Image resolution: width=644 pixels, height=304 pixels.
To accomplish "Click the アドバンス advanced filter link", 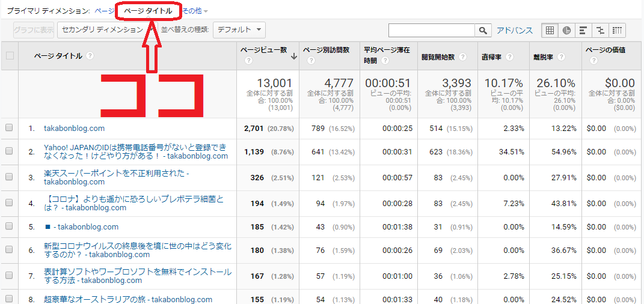I will 515,30.
